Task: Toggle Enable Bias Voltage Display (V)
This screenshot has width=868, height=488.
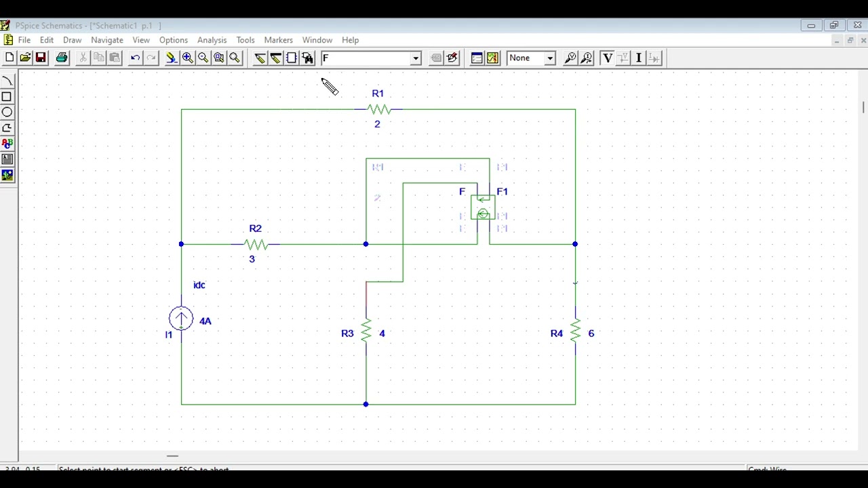Action: click(x=608, y=58)
